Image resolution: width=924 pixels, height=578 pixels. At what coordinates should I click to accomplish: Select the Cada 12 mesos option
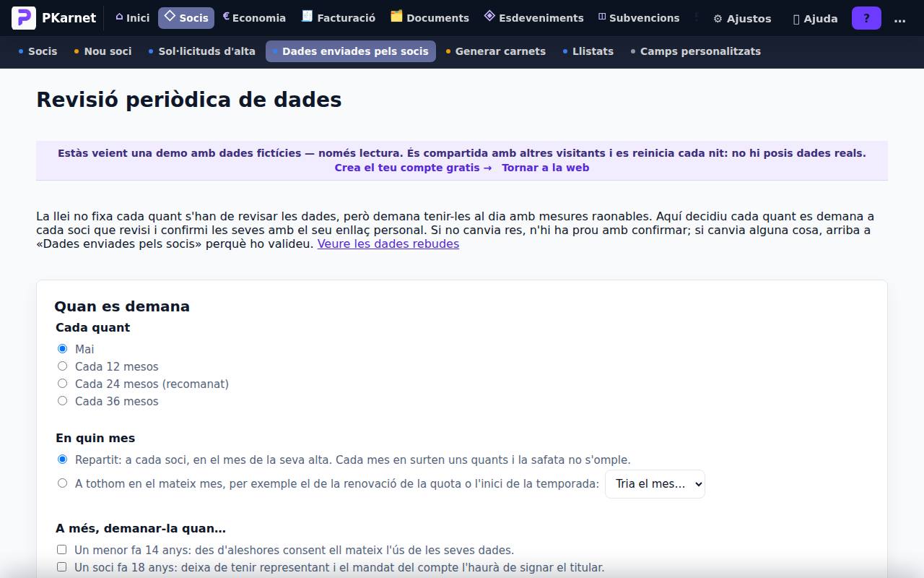[x=62, y=366]
